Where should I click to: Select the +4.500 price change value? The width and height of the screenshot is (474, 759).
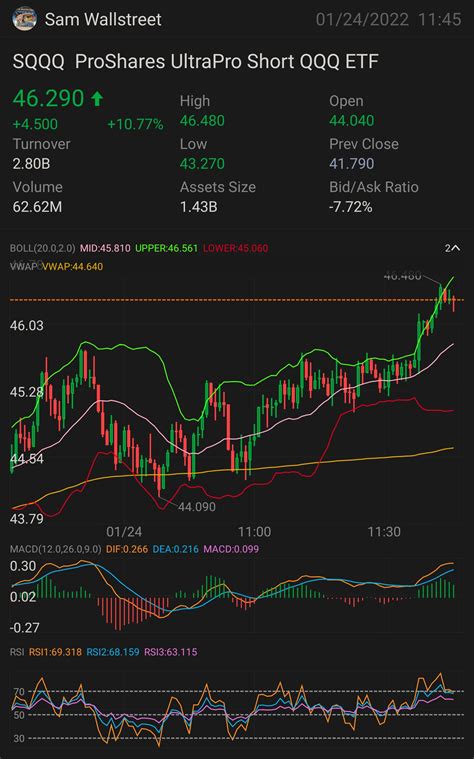coord(35,124)
